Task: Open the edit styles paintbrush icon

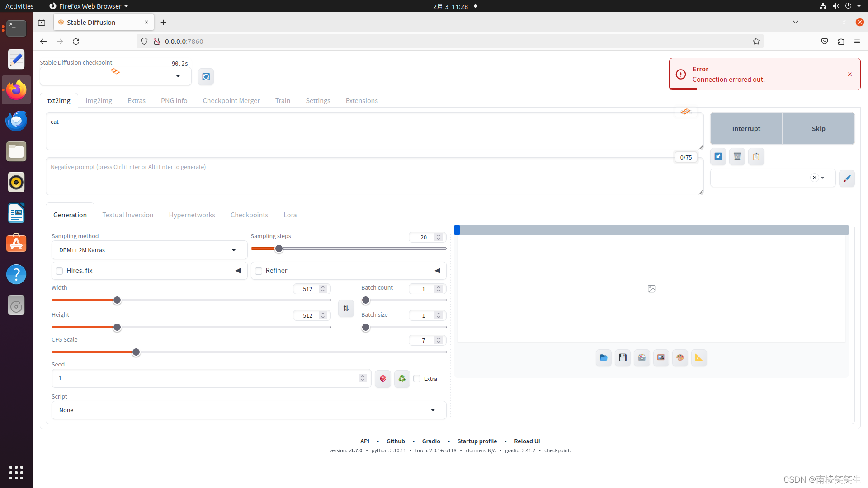Action: click(847, 178)
